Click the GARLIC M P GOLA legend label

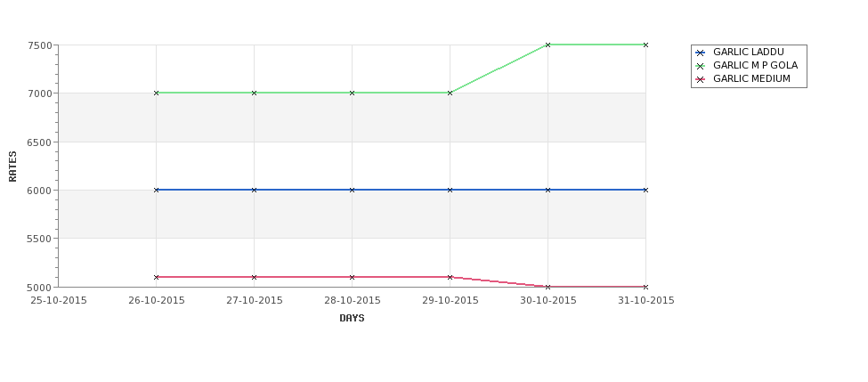pos(755,65)
